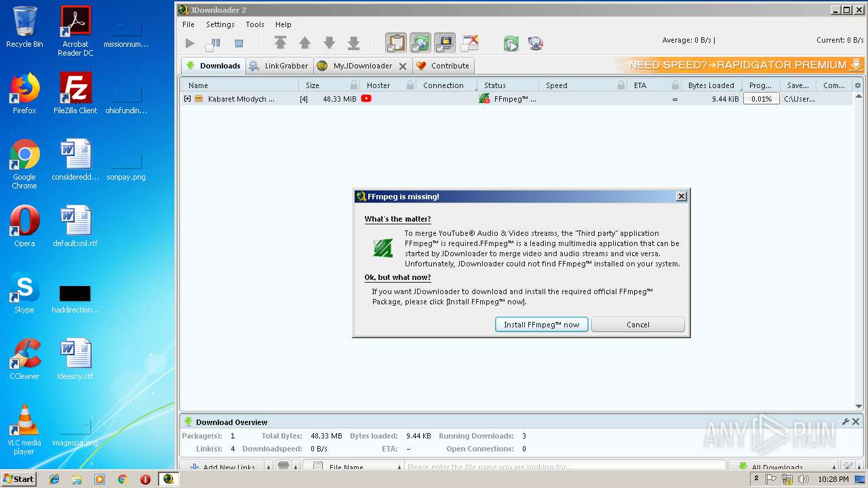Click Install FFmpeg now button
868x488 pixels.
pos(541,325)
